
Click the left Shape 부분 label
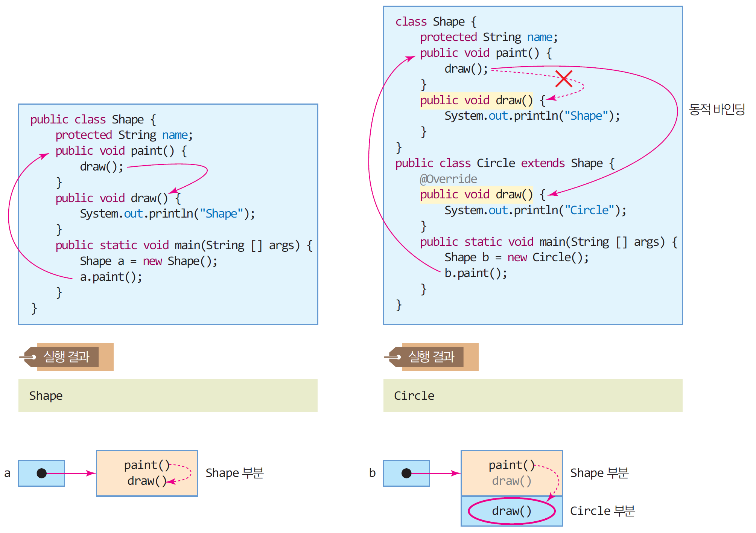click(234, 473)
